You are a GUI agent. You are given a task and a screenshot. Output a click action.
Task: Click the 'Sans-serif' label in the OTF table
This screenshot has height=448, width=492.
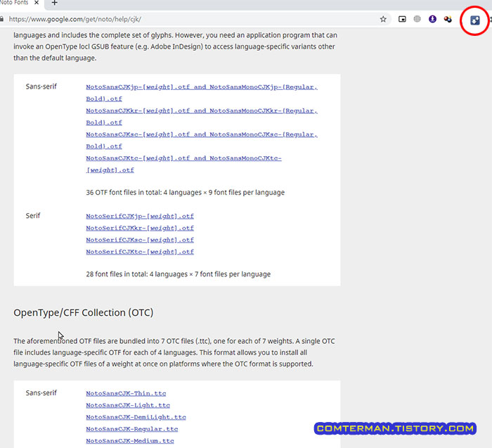41,87
